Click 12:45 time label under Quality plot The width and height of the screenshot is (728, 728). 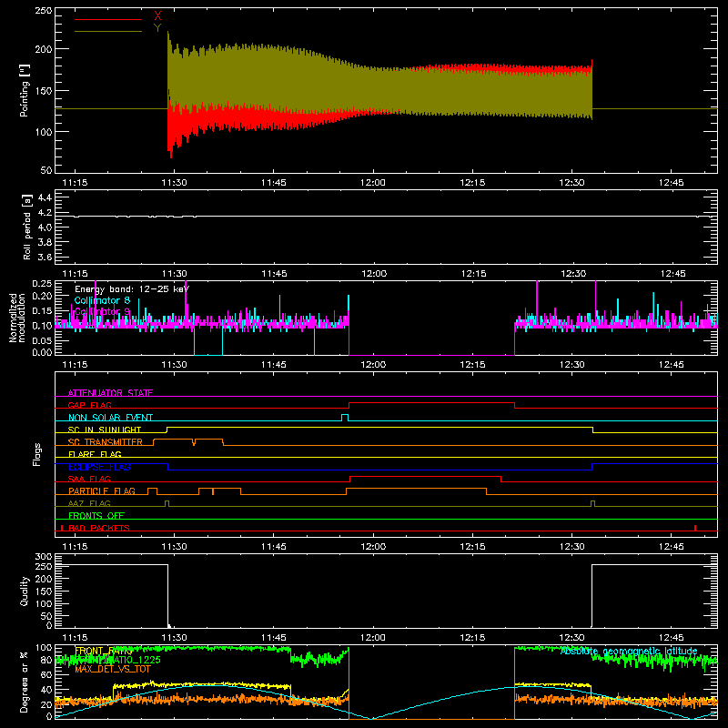tap(672, 638)
